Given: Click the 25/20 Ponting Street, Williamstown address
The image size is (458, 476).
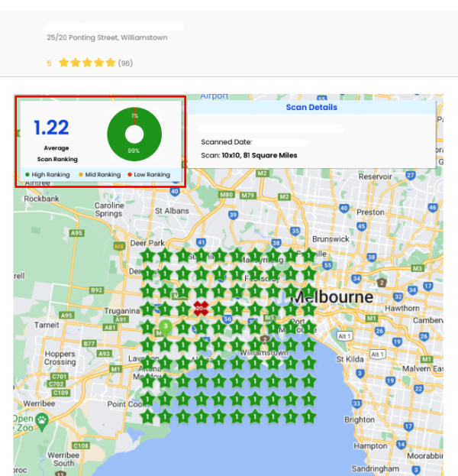Looking at the screenshot, I should [x=107, y=37].
